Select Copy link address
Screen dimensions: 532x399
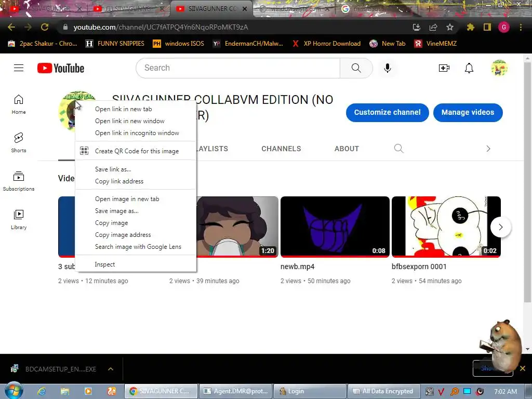[x=136, y=181]
